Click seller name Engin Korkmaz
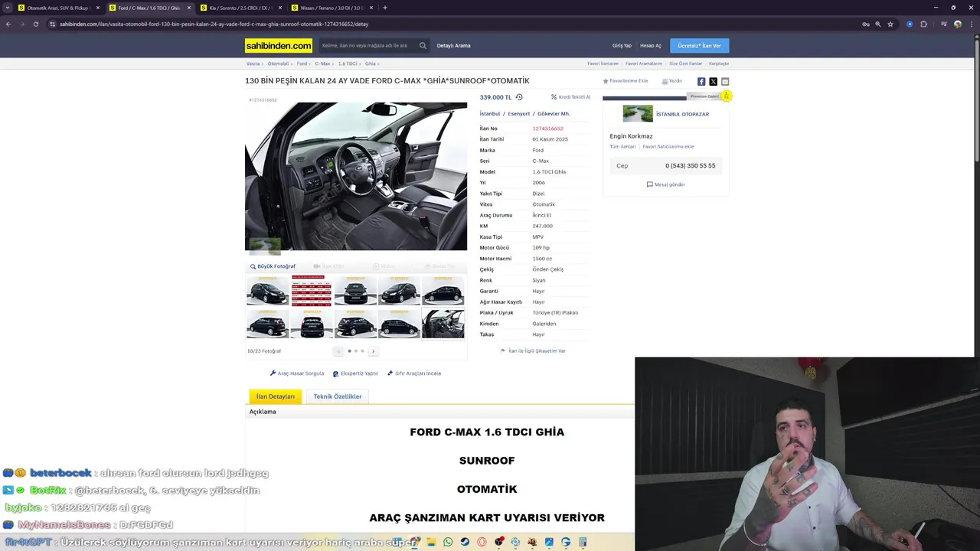 [x=631, y=136]
